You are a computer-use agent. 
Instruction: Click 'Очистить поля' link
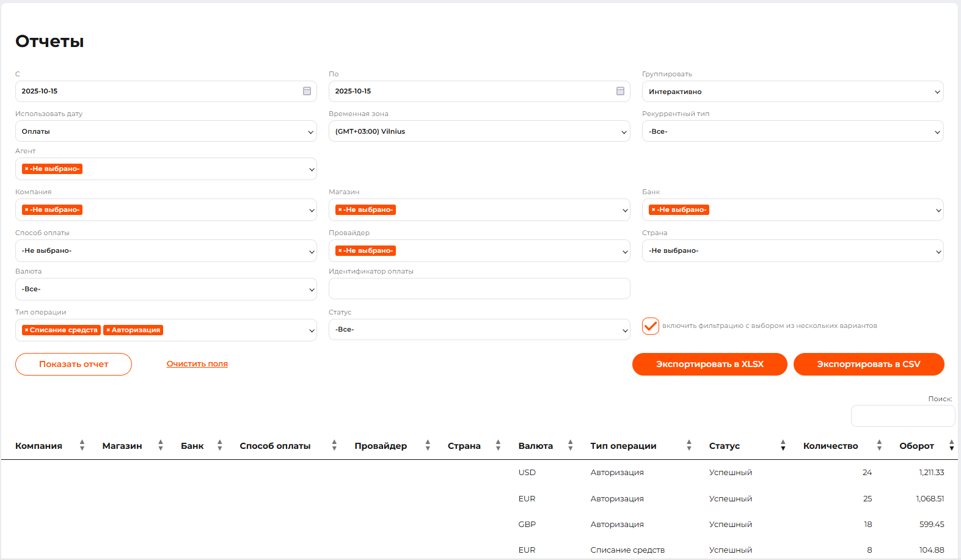[x=197, y=363]
